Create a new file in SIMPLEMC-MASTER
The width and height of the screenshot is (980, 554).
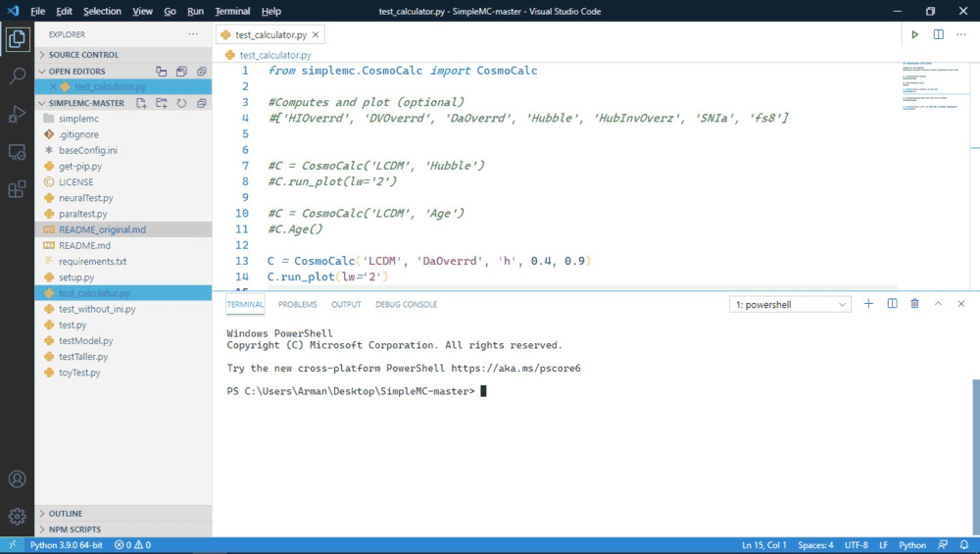pyautogui.click(x=141, y=103)
